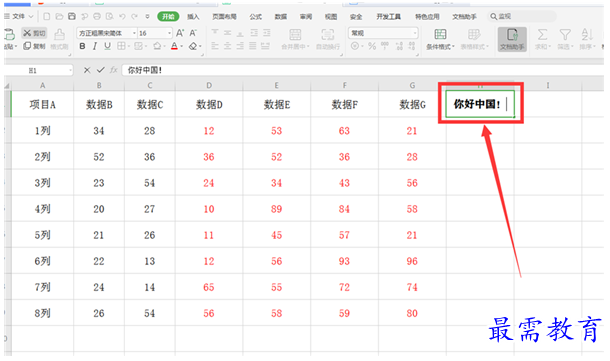Toggle Bold formatting
The image size is (610, 361).
82,46
